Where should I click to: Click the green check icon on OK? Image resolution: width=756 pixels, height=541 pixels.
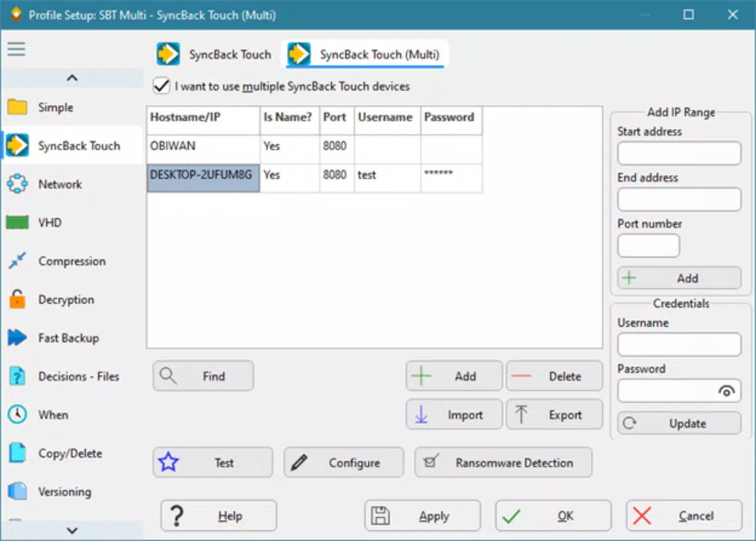tap(511, 517)
